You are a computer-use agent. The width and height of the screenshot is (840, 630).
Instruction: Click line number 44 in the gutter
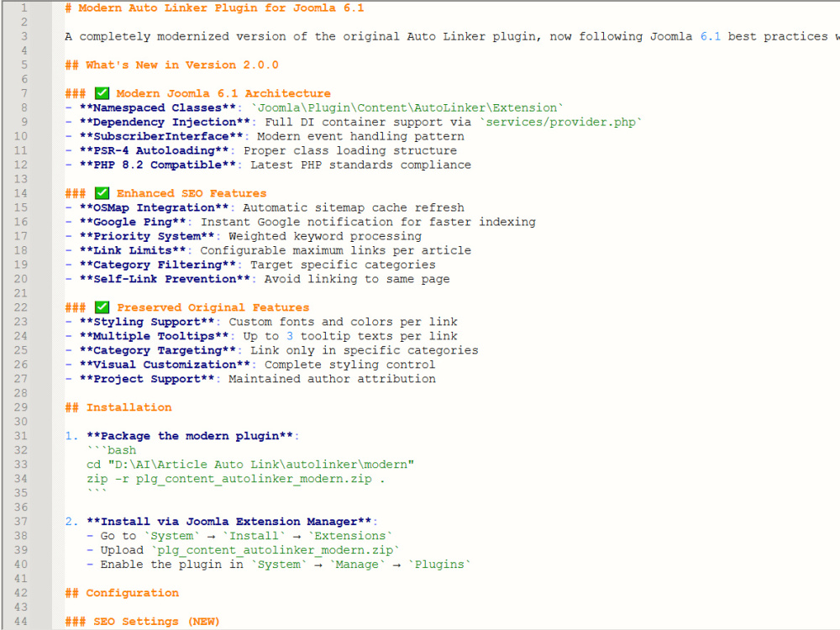(21, 622)
